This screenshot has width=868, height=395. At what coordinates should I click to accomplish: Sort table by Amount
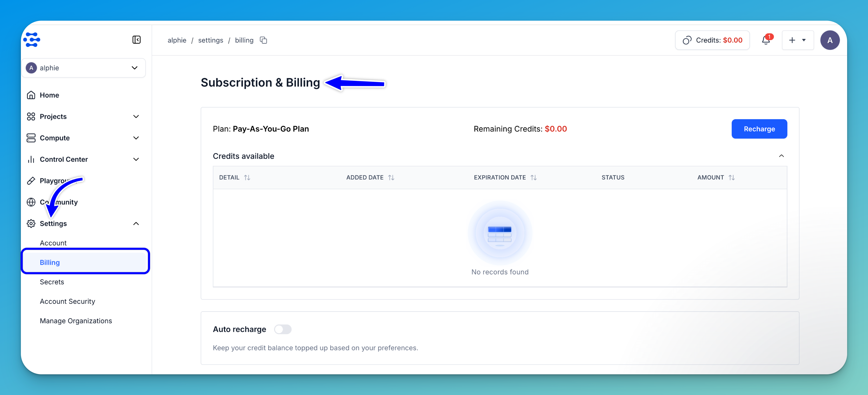click(x=732, y=177)
